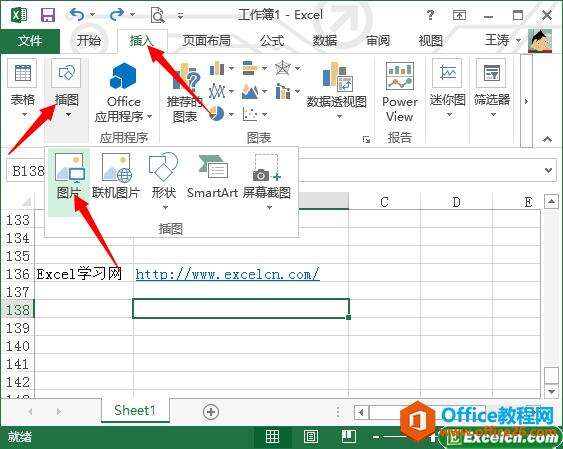
Task: Open the 文件 file tab
Action: click(30, 41)
